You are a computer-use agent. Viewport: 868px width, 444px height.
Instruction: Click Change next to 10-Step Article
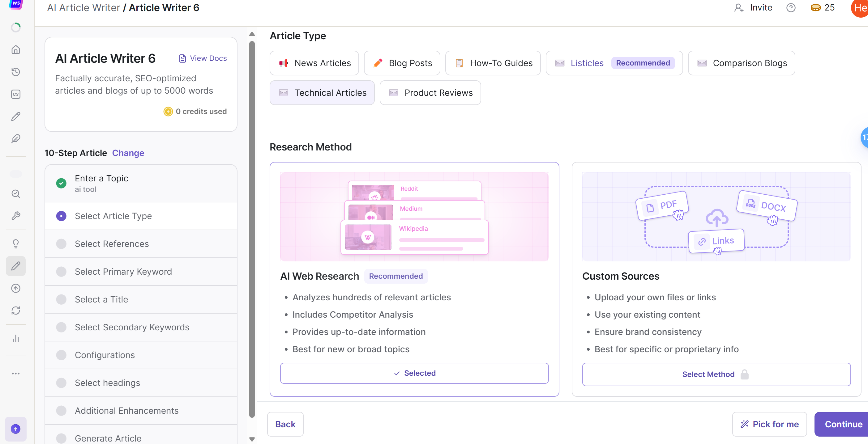[x=128, y=153]
